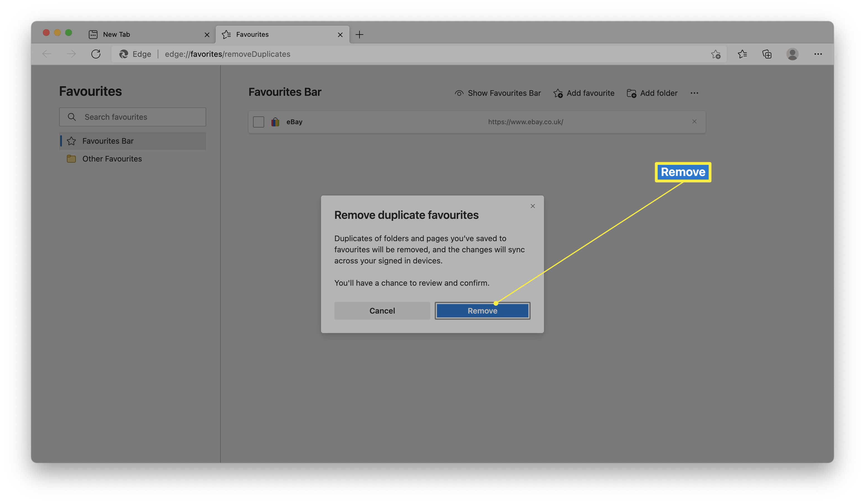The height and width of the screenshot is (504, 865).
Task: Reload the page
Action: point(96,54)
